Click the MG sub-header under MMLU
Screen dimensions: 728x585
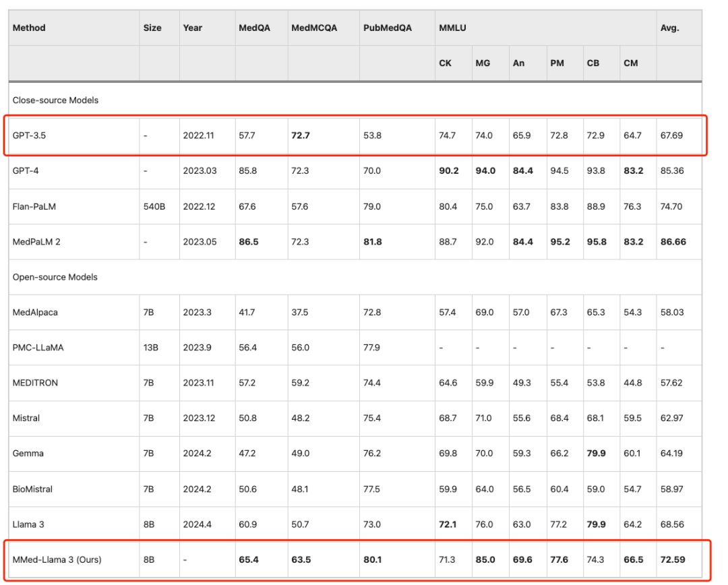(x=483, y=63)
